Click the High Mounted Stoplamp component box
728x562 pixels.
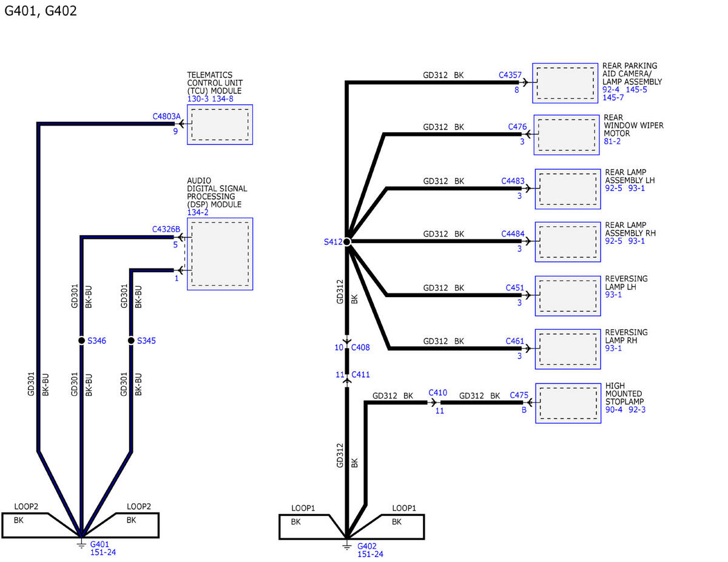(x=568, y=403)
